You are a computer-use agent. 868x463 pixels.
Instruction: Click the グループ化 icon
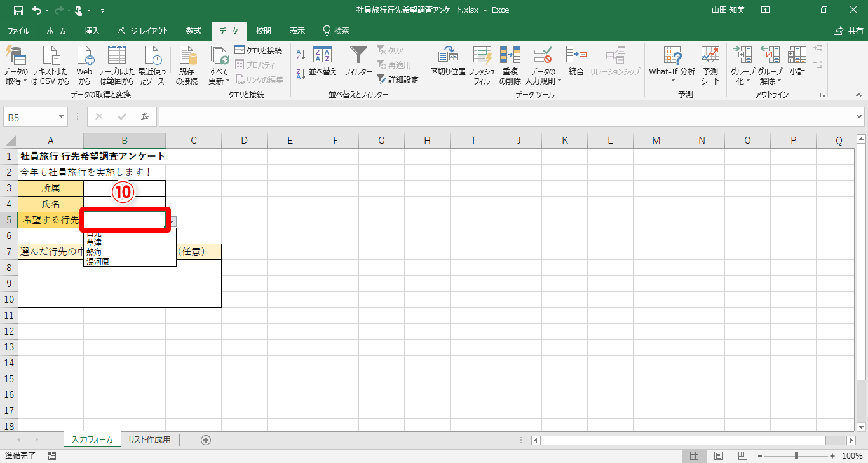click(x=742, y=56)
